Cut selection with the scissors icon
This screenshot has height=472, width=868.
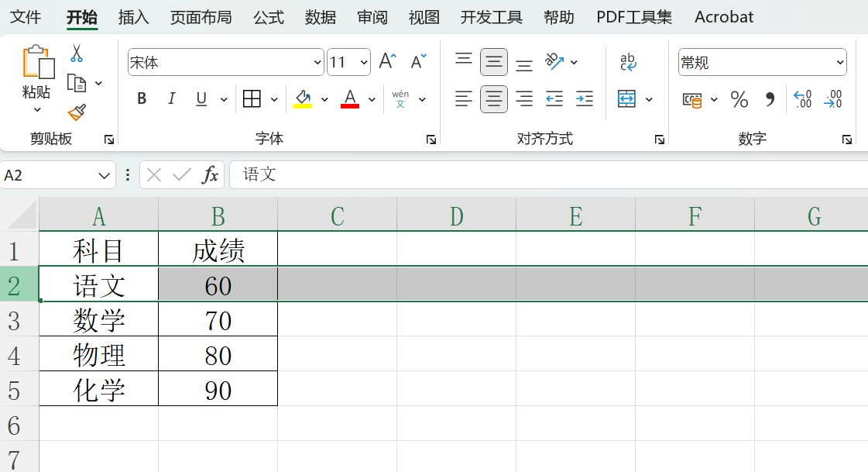[x=77, y=53]
